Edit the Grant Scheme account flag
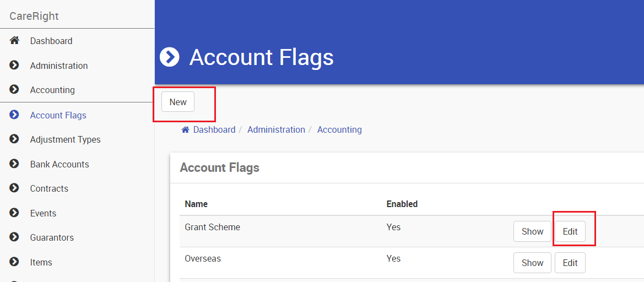The image size is (644, 282). click(570, 231)
